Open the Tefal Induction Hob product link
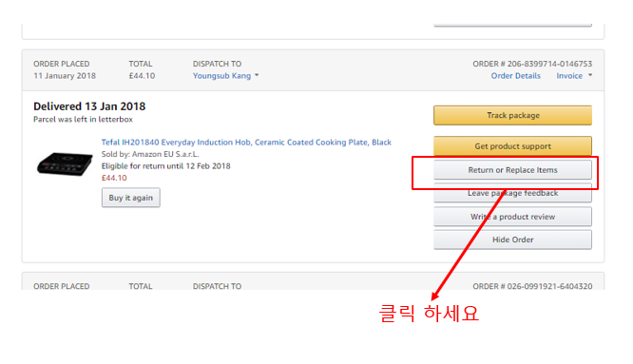 246,142
